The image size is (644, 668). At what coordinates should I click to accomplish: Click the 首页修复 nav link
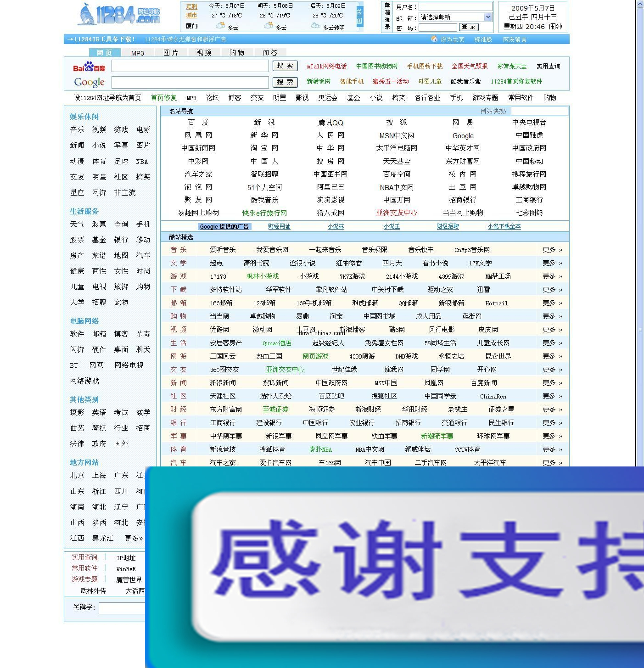click(x=163, y=98)
